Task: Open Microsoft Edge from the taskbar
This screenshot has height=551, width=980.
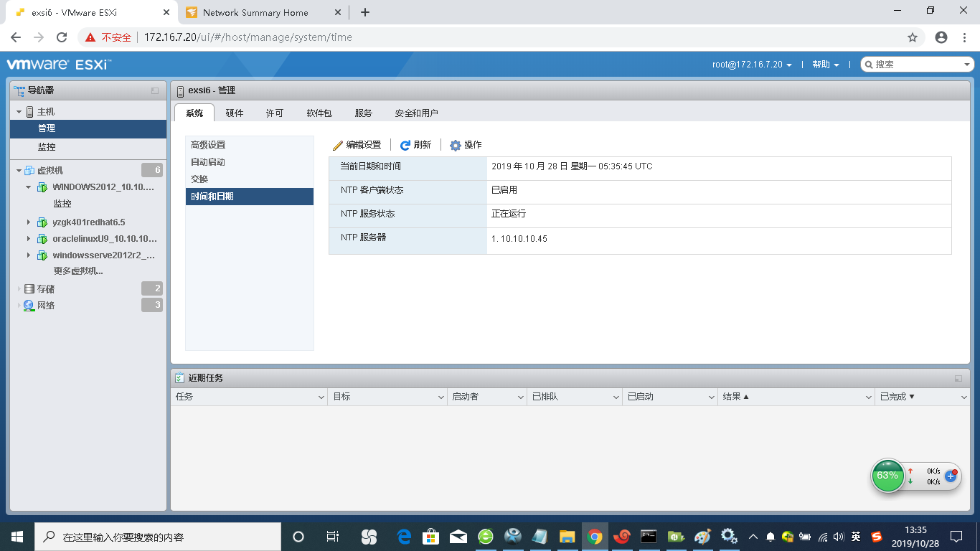Action: click(x=404, y=536)
